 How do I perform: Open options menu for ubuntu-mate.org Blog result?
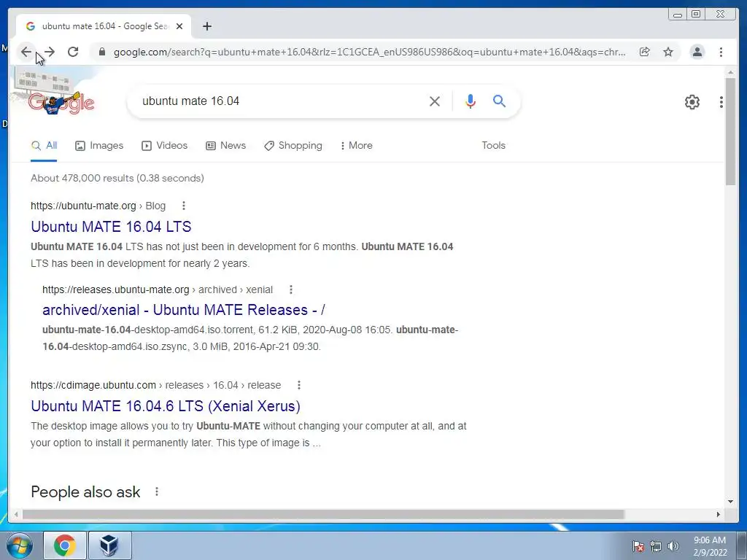183,206
